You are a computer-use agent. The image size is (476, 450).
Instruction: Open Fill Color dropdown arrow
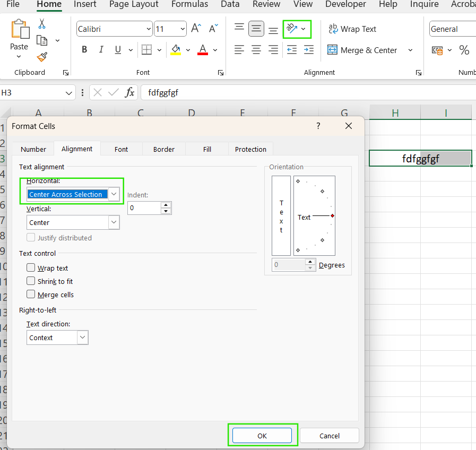(x=188, y=50)
